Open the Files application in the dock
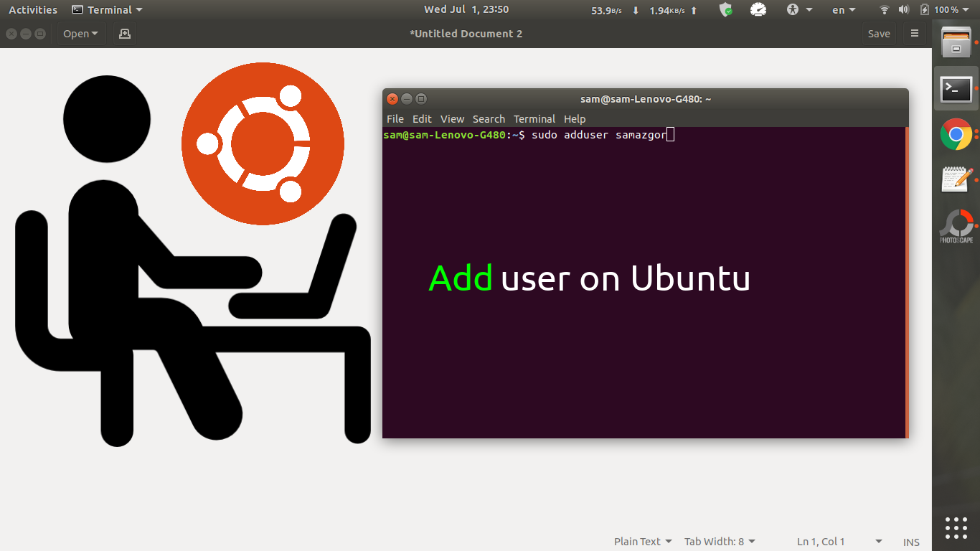 coord(956,43)
